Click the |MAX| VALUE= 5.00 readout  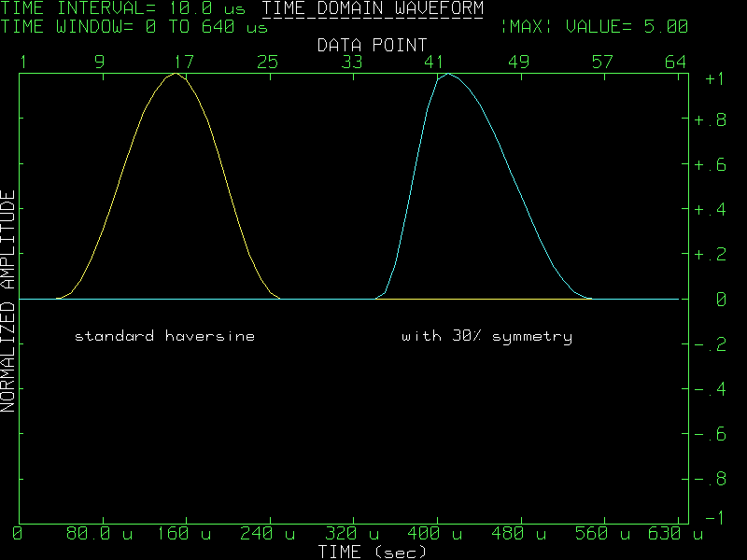click(595, 27)
